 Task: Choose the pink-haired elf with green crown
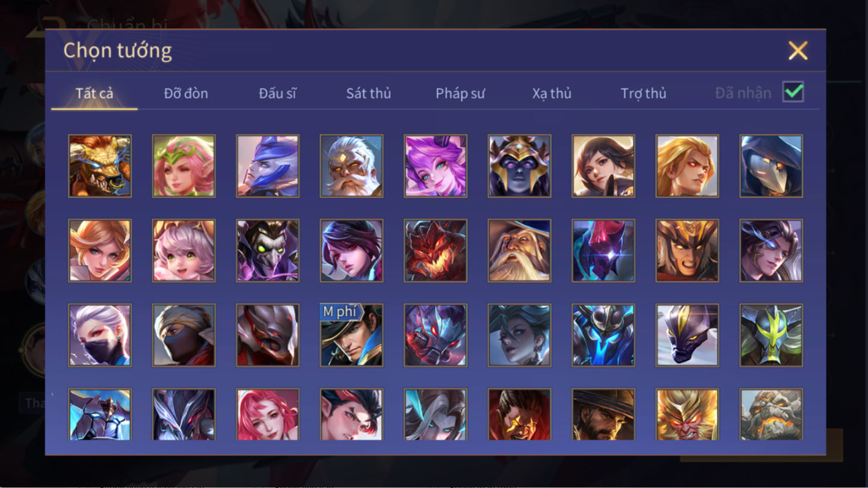(183, 166)
